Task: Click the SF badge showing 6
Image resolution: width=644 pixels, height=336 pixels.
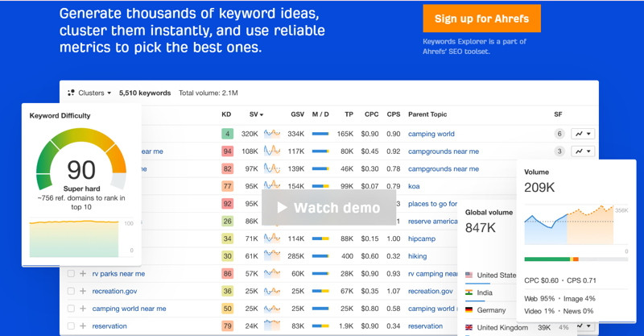Action: [x=559, y=134]
